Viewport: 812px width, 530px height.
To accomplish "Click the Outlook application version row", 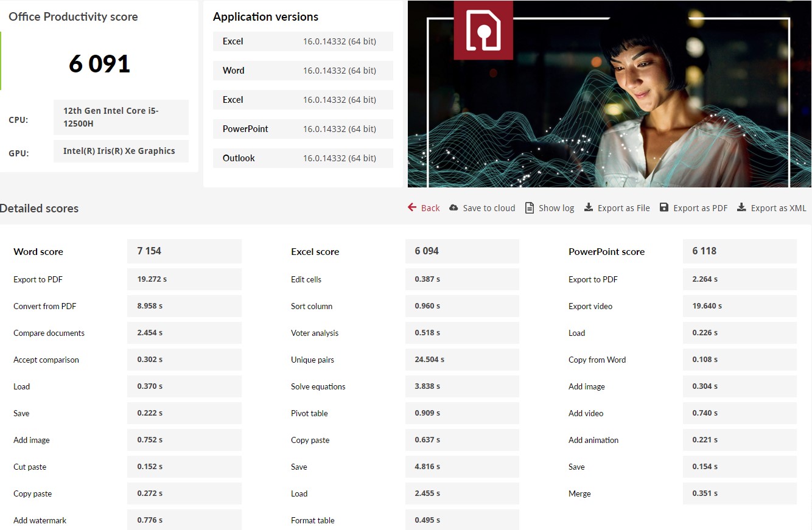I will 303,158.
